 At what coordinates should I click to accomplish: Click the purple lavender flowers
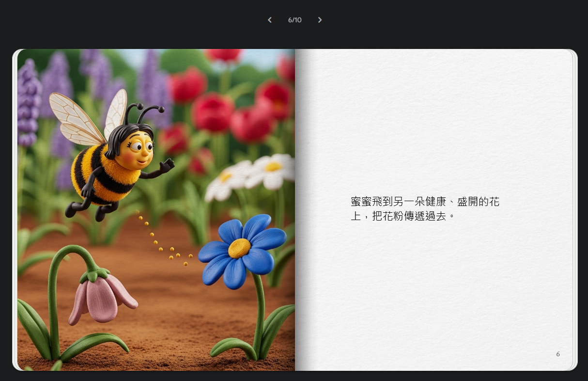(29, 102)
